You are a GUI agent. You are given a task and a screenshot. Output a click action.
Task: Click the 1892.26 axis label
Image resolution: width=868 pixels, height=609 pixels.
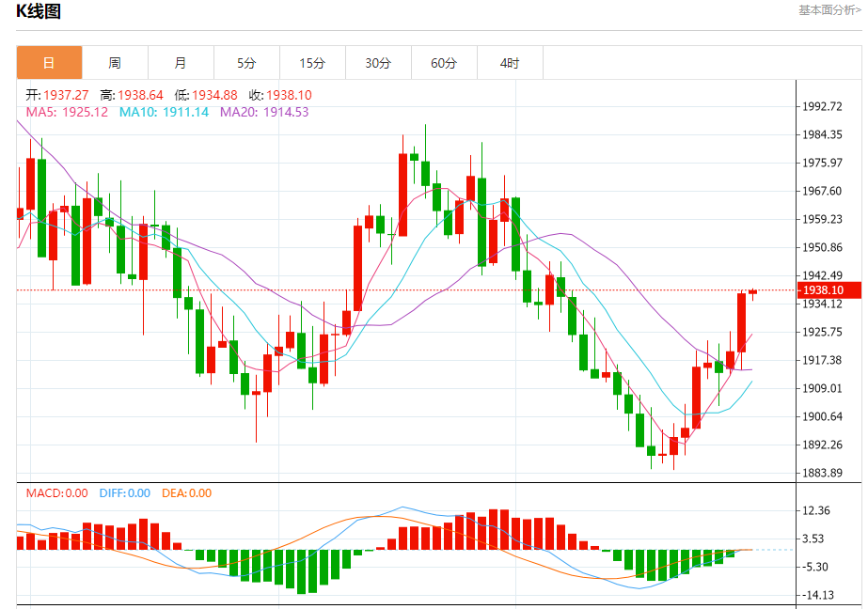[x=822, y=445]
